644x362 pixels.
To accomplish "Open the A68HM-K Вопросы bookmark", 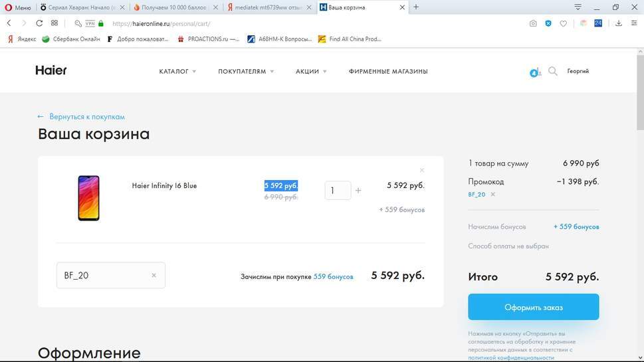I will pyautogui.click(x=280, y=39).
